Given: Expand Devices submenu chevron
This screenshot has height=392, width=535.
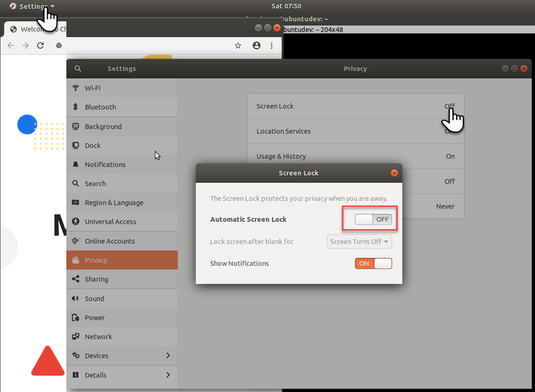Looking at the screenshot, I should coord(168,355).
